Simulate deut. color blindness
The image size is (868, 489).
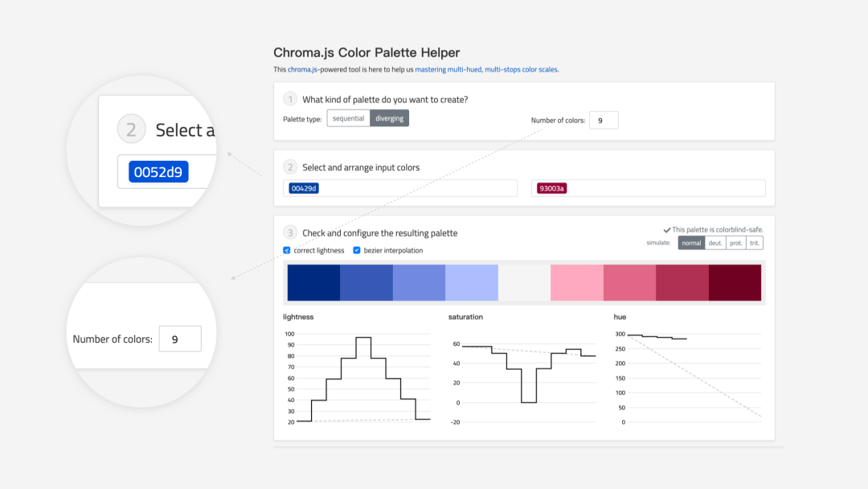tap(715, 243)
